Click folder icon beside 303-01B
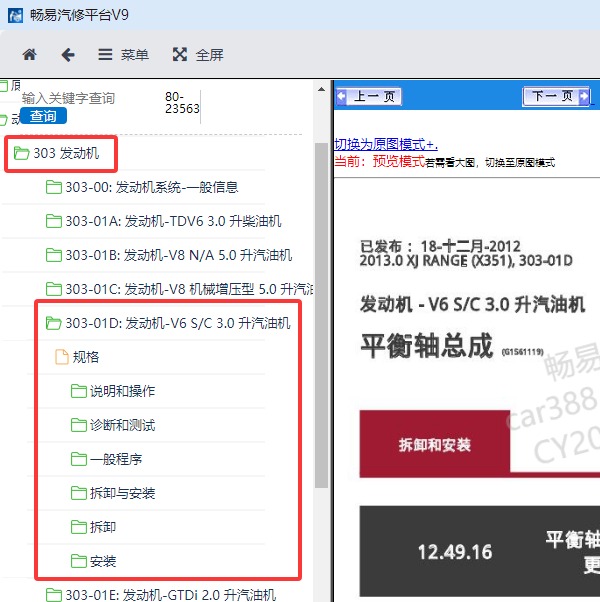600x602 pixels. (54, 255)
